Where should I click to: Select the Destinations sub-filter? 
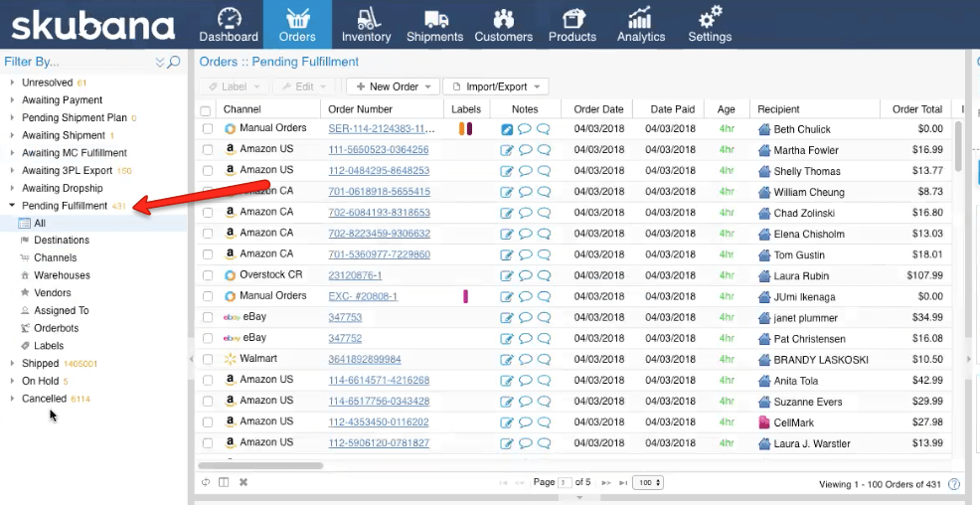62,240
